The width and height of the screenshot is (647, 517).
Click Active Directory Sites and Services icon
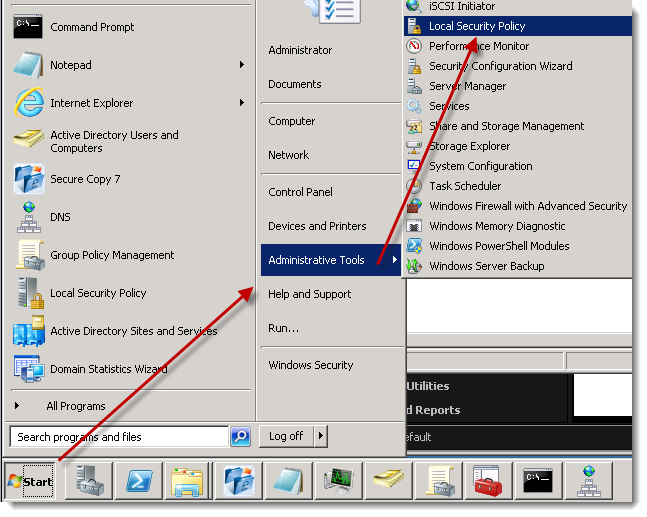click(x=28, y=331)
